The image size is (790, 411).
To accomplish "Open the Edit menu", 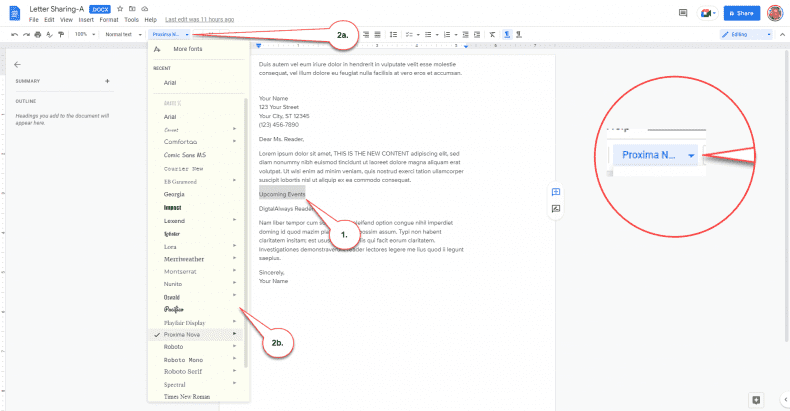I will pos(49,20).
